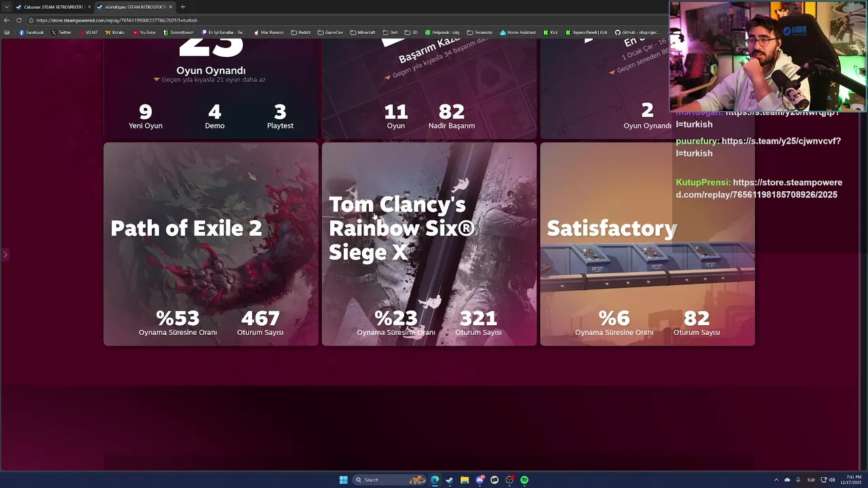Click the "2 Oyun Oynandı" stat
868x488 pixels.
click(648, 116)
